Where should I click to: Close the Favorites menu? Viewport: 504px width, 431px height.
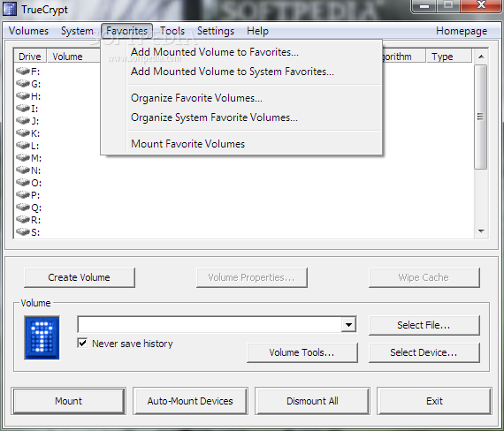(x=126, y=31)
